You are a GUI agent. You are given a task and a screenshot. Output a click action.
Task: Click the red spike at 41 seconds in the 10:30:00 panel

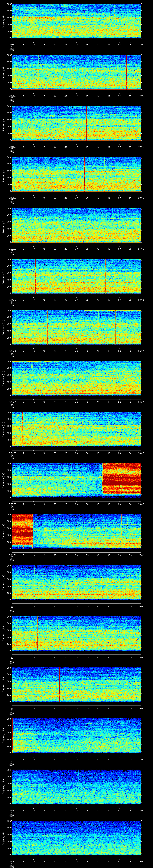pyautogui.click(x=101, y=736)
